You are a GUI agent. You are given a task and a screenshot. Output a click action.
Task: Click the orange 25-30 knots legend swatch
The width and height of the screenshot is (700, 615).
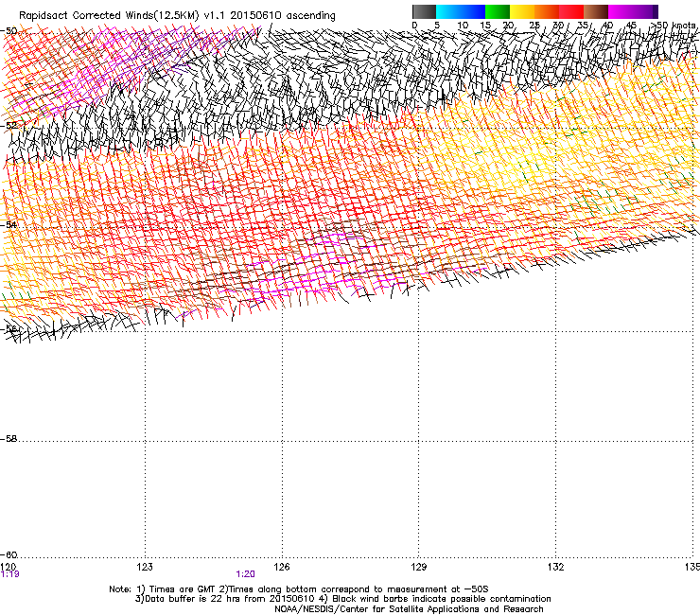click(547, 11)
